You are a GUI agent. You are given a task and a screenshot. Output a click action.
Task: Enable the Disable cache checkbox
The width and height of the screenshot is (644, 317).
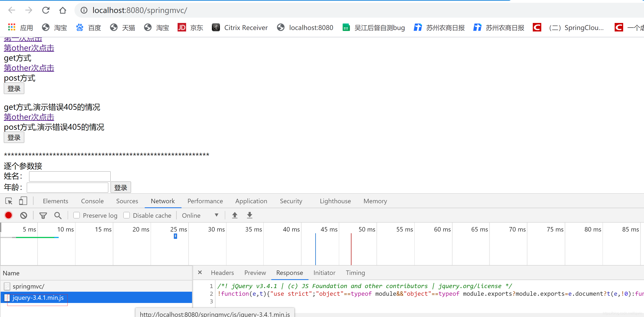(x=127, y=215)
